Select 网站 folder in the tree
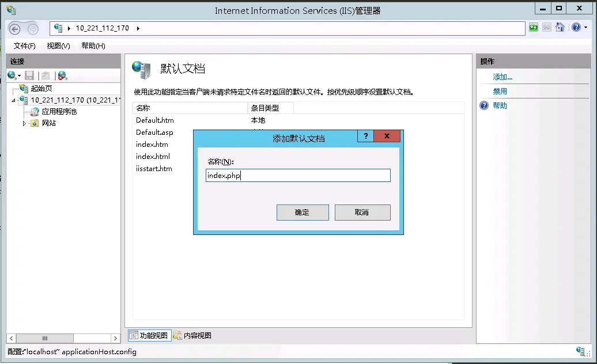This screenshot has width=597, height=364. tap(49, 123)
